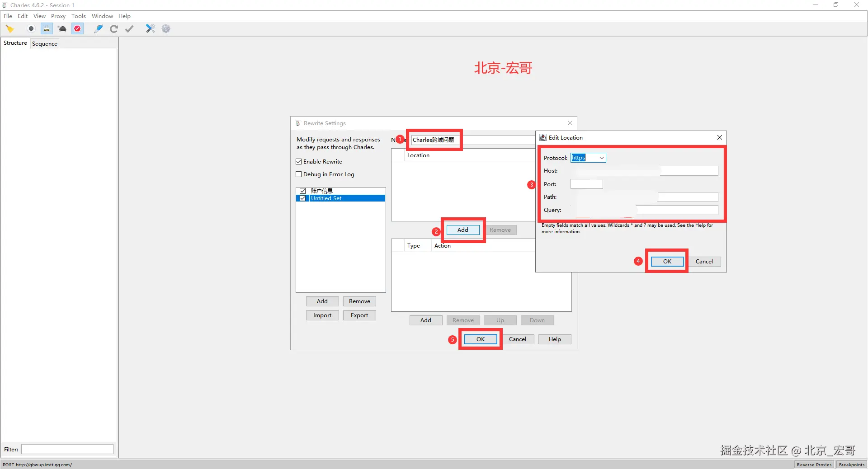Image resolution: width=868 pixels, height=469 pixels.
Task: Open the Window menu
Action: coord(103,16)
